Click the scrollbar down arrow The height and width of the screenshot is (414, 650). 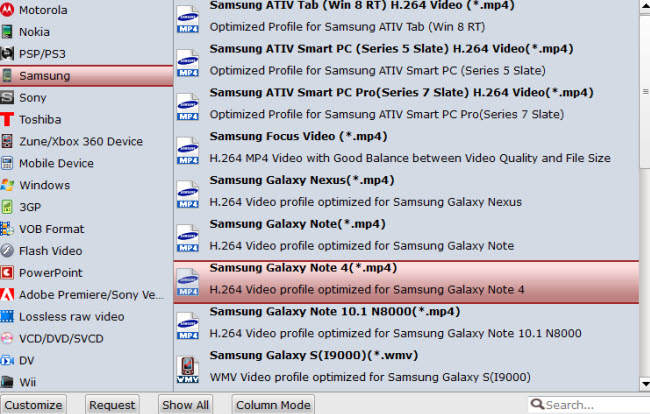[x=645, y=383]
